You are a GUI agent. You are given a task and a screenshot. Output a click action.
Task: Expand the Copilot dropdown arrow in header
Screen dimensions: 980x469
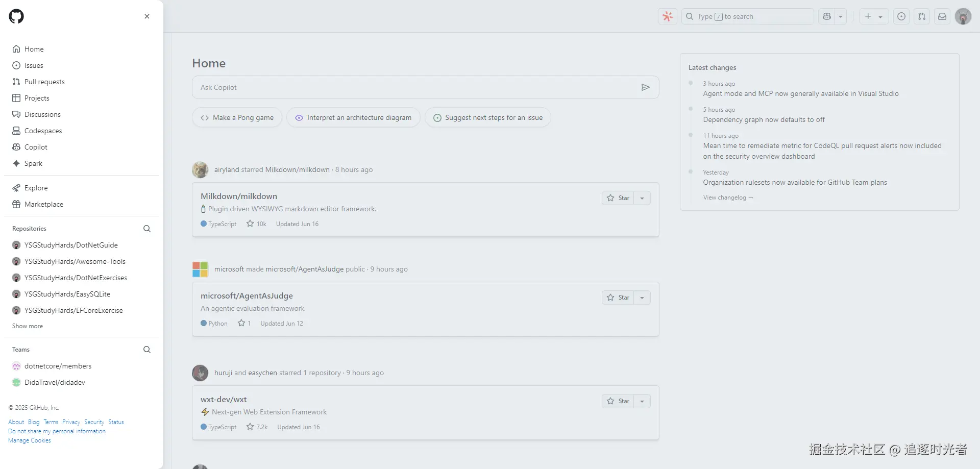(841, 16)
